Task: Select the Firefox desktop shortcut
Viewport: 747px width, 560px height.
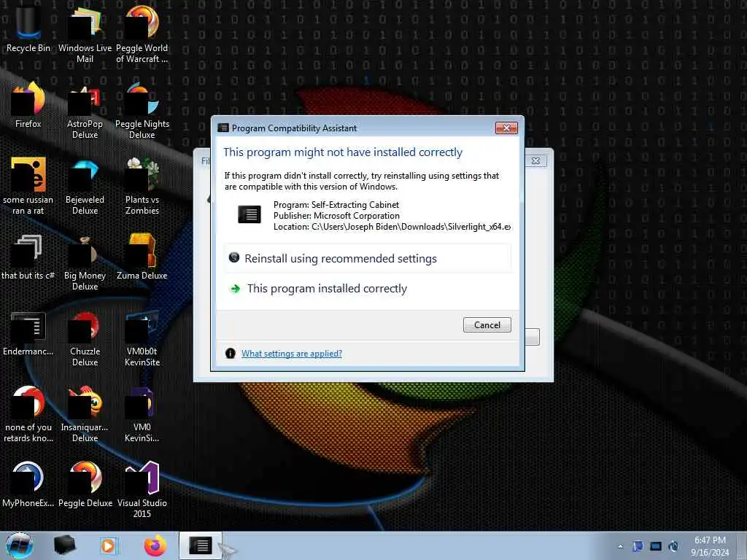Action: click(x=28, y=105)
